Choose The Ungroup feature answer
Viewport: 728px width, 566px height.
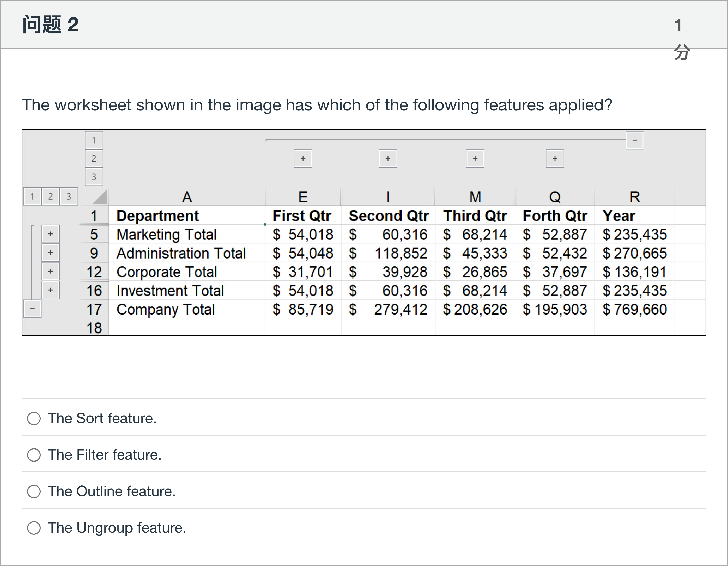[34, 528]
